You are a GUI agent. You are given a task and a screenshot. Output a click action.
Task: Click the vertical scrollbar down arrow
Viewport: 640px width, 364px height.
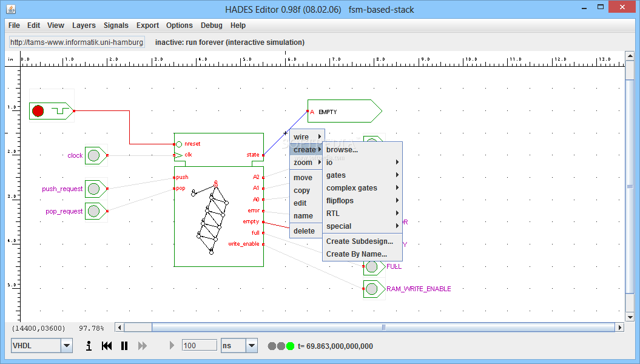tap(630, 317)
